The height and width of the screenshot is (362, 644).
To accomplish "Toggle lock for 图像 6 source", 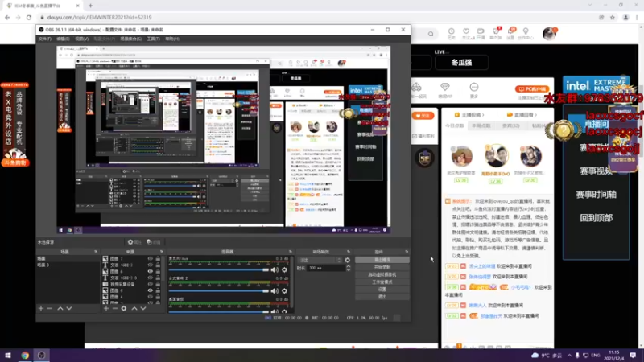I will [158, 271].
